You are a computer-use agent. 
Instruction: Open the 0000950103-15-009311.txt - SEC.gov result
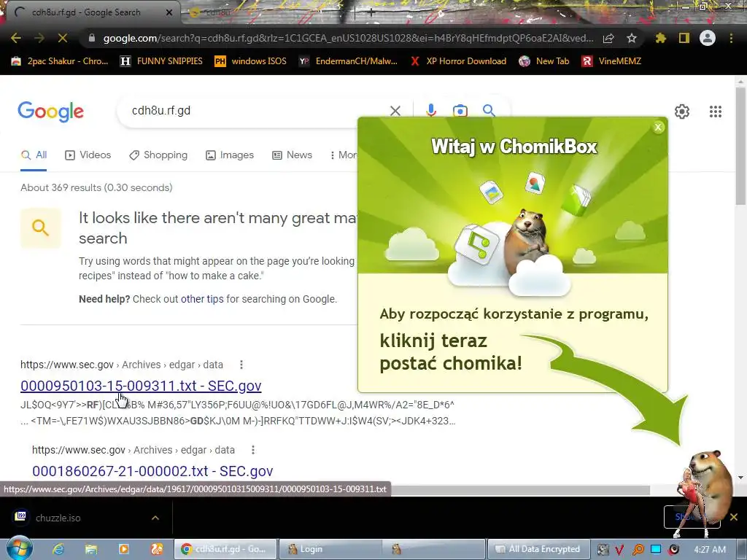coord(141,386)
